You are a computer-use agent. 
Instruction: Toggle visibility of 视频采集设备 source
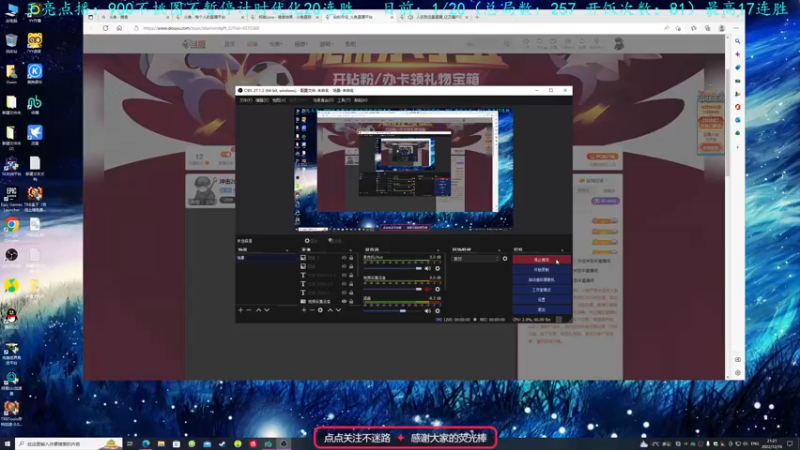tap(344, 302)
